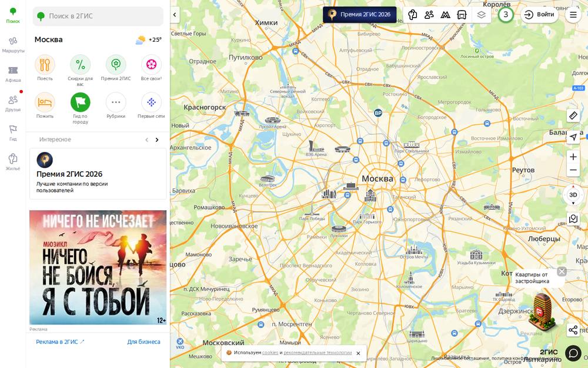Open the Первые сети category icon
This screenshot has width=588, height=368.
151,105
